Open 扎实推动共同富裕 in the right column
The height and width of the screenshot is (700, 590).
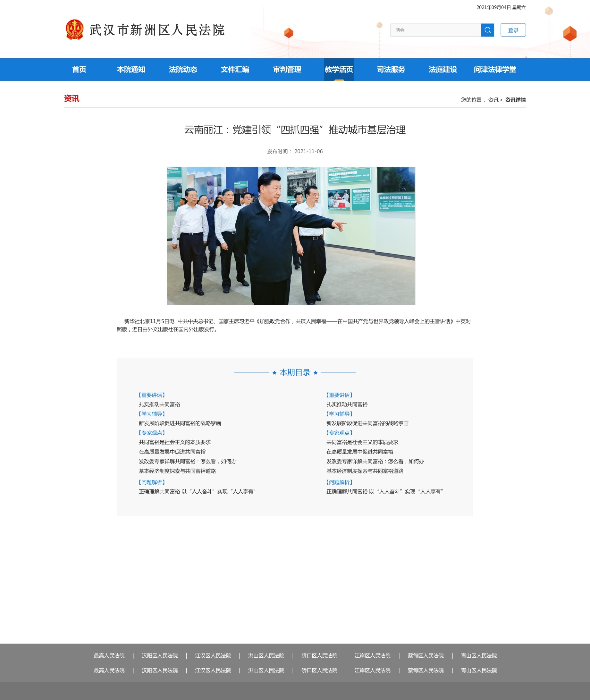tap(347, 404)
